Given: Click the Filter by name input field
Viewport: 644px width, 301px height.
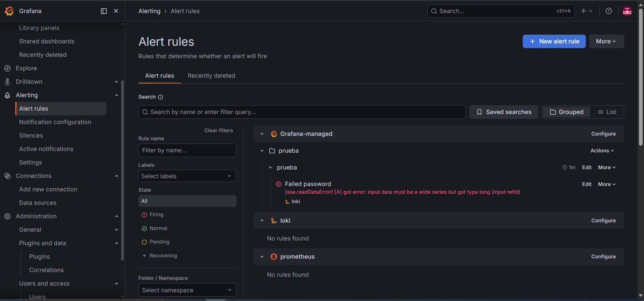Looking at the screenshot, I should 187,150.
